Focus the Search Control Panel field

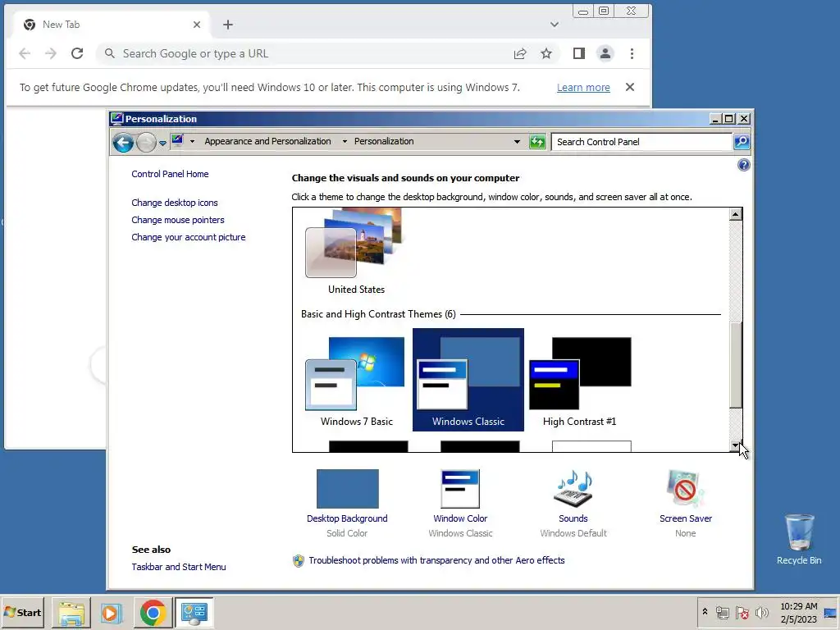point(641,142)
